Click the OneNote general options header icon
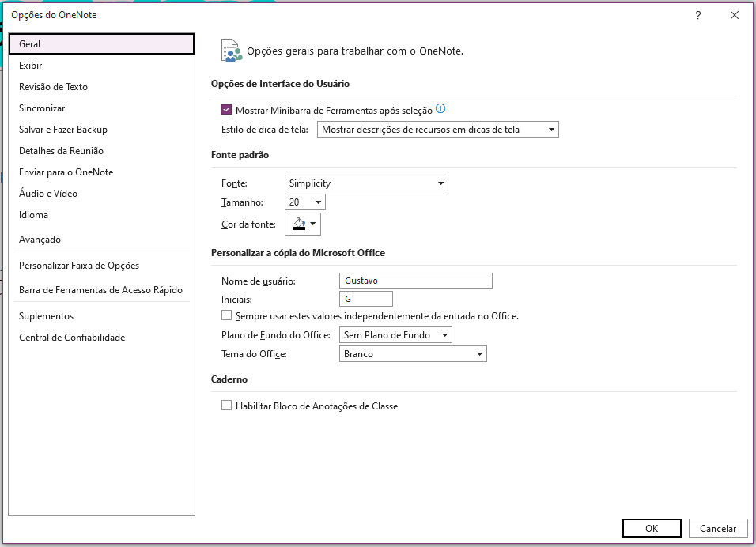 coord(232,51)
